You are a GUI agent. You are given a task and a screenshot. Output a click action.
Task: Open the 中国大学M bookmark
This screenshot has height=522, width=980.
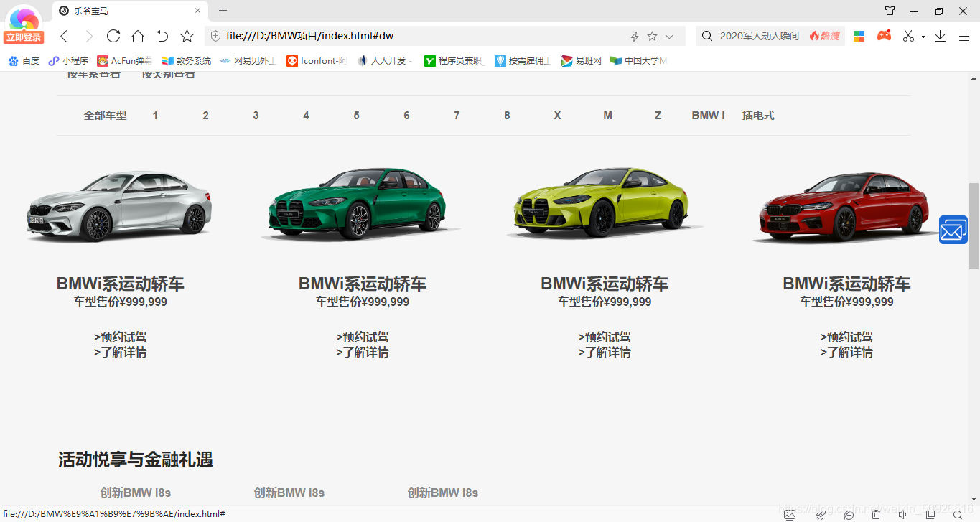coord(638,61)
